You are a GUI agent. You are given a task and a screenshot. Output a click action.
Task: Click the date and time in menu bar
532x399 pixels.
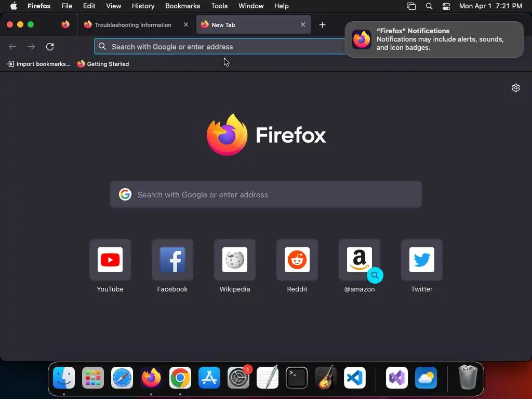[x=490, y=6]
